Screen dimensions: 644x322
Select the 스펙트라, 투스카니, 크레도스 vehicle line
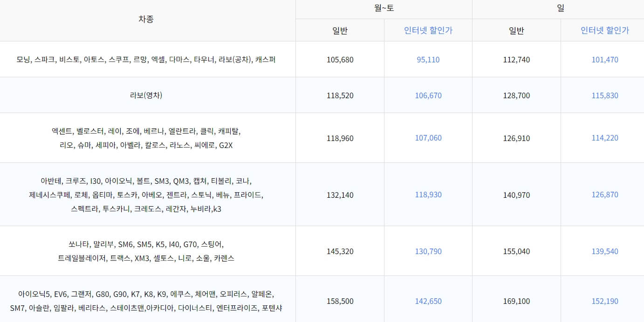click(x=146, y=209)
